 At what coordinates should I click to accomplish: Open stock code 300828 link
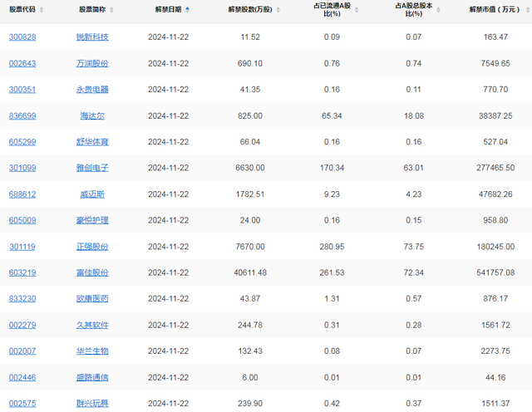pyautogui.click(x=22, y=37)
